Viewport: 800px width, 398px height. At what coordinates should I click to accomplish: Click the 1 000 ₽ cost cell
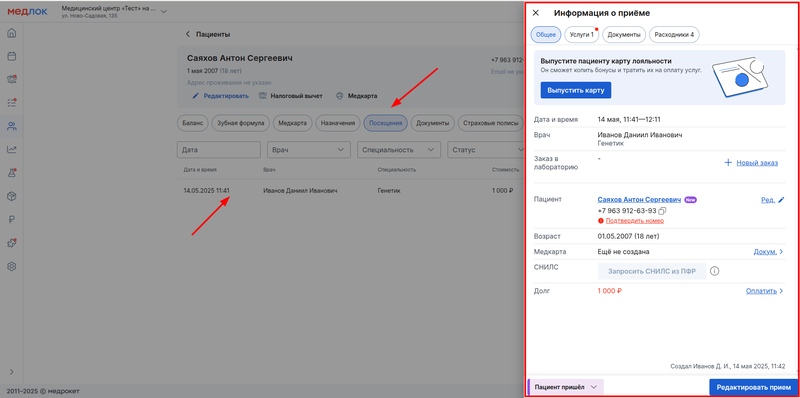pyautogui.click(x=502, y=190)
